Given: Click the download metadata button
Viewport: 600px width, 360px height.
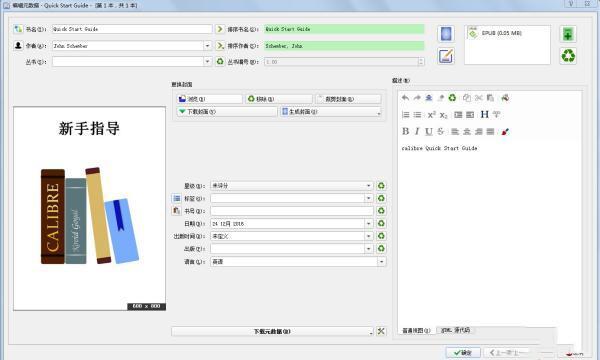Looking at the screenshot, I should point(272,331).
